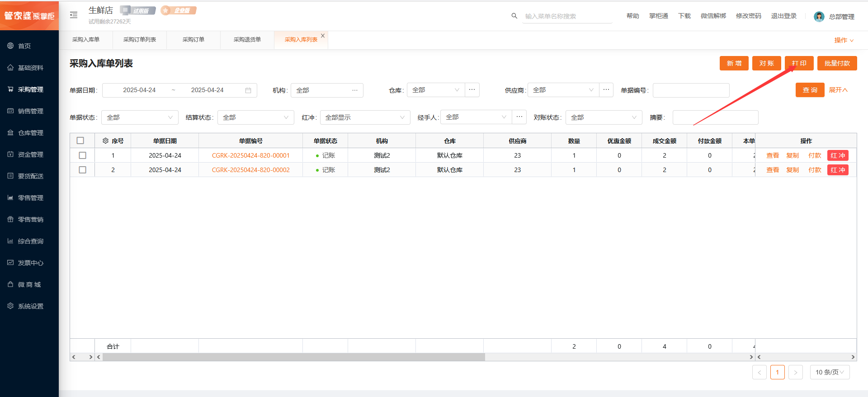The image size is (868, 397).
Task: Open 经手人 ellipsis picker button
Action: pos(519,117)
